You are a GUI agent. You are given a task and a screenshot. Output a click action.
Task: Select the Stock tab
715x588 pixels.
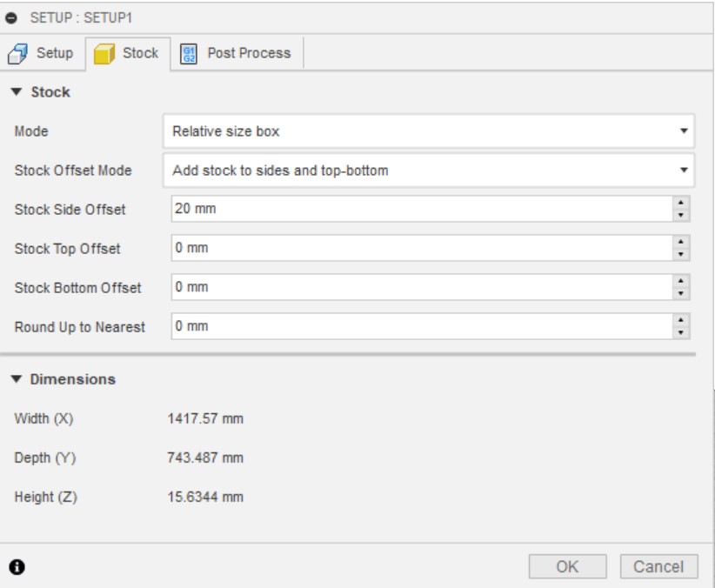[126, 53]
